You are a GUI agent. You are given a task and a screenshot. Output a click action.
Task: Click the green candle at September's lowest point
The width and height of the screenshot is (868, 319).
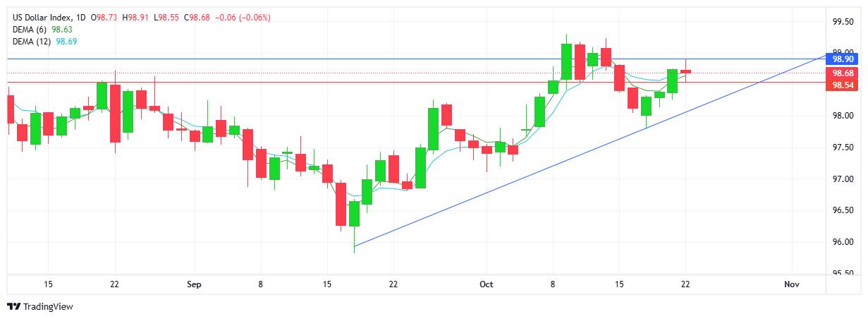point(354,213)
